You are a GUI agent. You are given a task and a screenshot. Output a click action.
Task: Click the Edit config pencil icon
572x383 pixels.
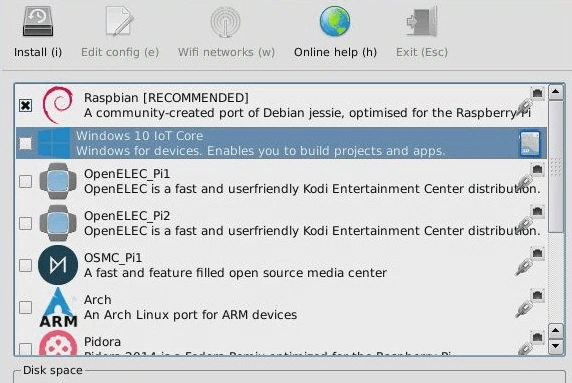pyautogui.click(x=119, y=22)
